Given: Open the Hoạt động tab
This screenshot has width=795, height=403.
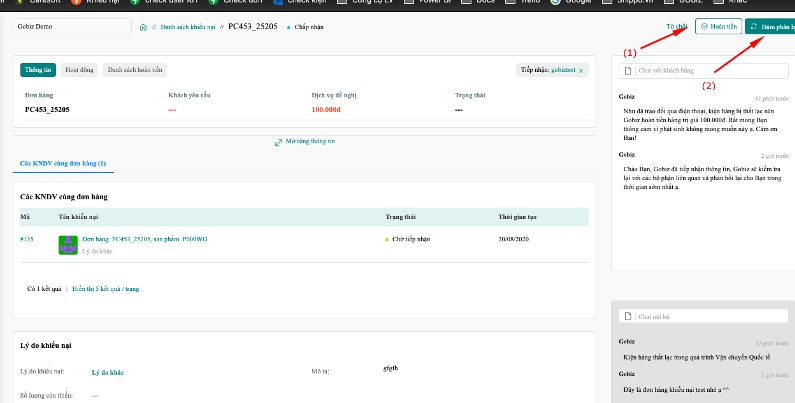Looking at the screenshot, I should 79,70.
